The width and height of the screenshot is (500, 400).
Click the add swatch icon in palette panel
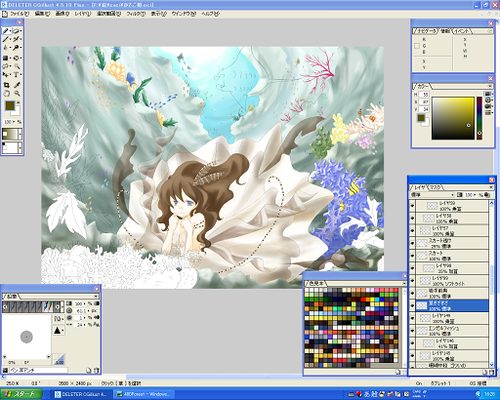(398, 372)
